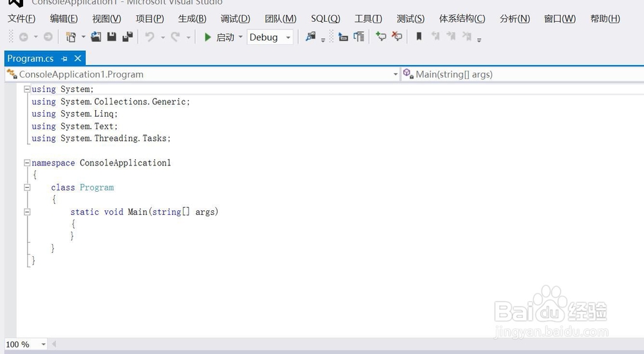This screenshot has width=644, height=354.
Task: Open the 分析(N) menu
Action: click(x=515, y=19)
